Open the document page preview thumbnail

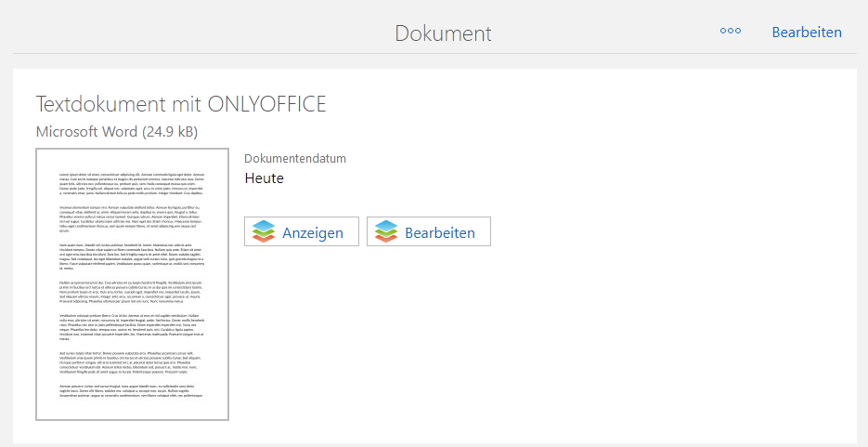pos(132,283)
